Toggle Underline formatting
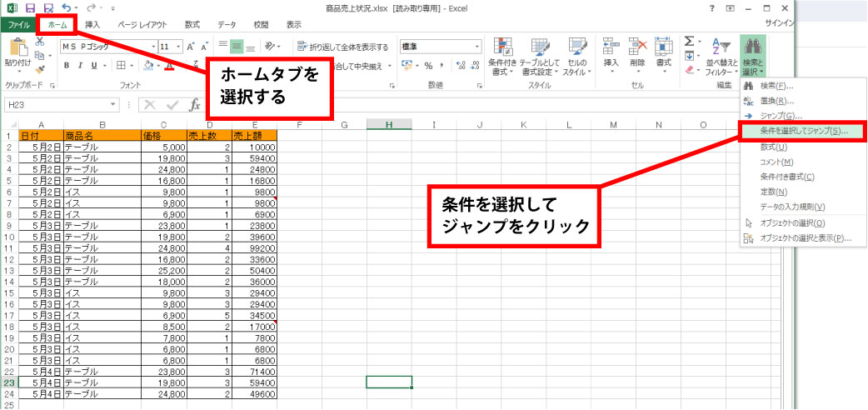868x410 pixels. pos(93,65)
